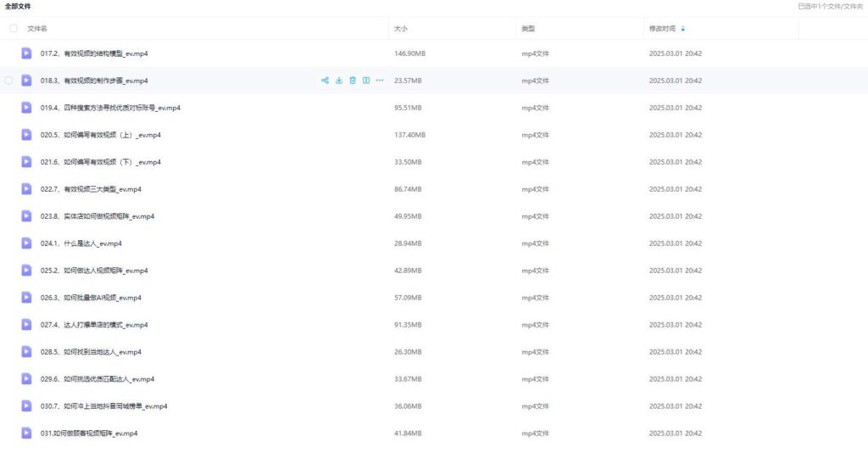
Task: Click the video icon of file 027.4
Action: [x=27, y=325]
